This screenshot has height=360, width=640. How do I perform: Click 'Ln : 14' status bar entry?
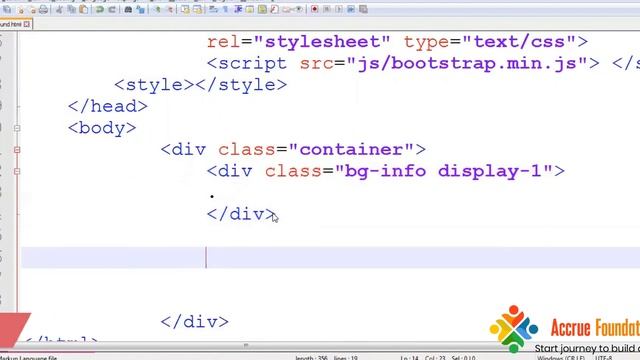[409, 358]
